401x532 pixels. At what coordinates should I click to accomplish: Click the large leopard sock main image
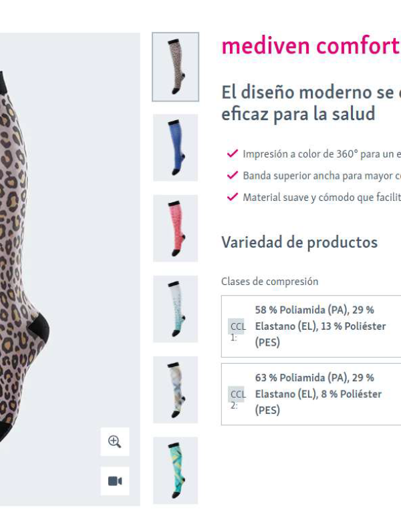pos(70,270)
